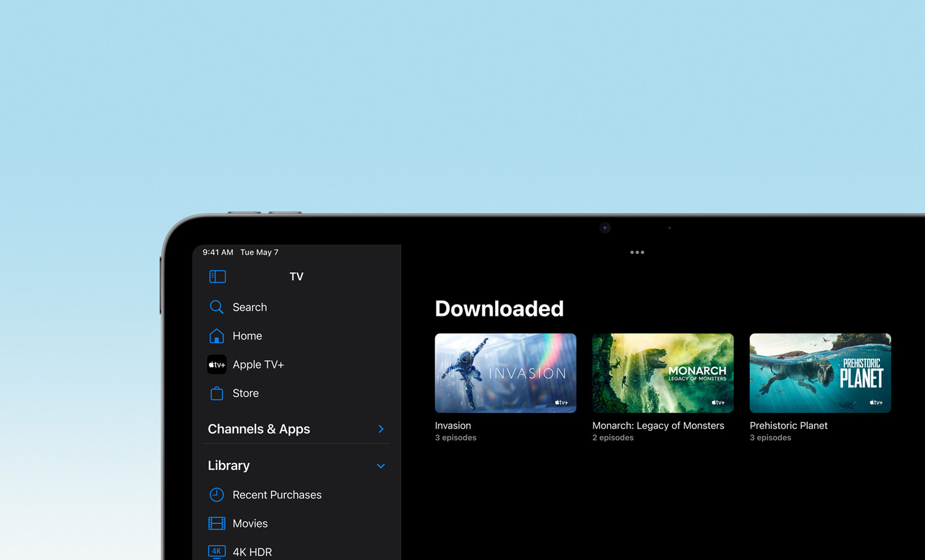
Task: Click the Search magnifier icon
Action: [x=217, y=307]
